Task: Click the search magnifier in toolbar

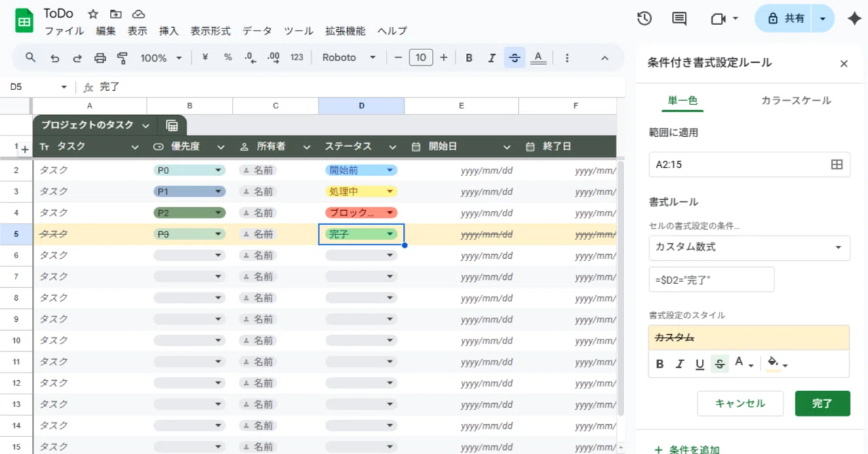Action: [x=30, y=58]
